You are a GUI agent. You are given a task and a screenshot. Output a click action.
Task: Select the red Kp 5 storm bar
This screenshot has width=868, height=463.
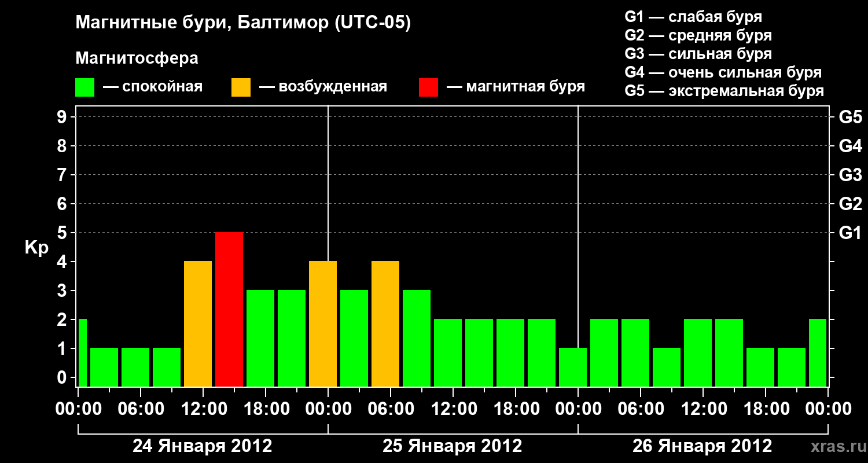pos(229,310)
